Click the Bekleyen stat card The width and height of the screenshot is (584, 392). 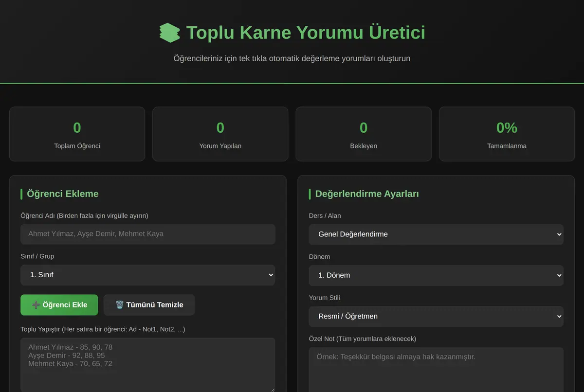point(364,134)
